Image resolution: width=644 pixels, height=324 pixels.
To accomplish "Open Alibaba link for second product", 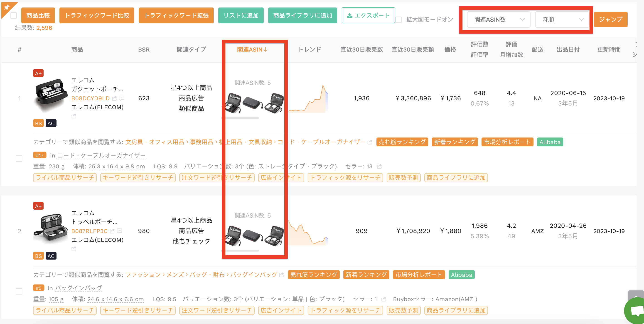I will [x=462, y=275].
